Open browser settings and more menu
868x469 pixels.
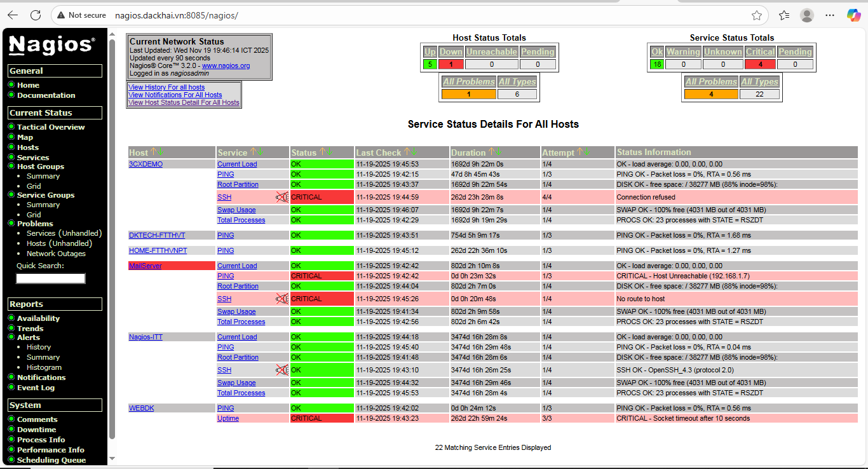(831, 15)
